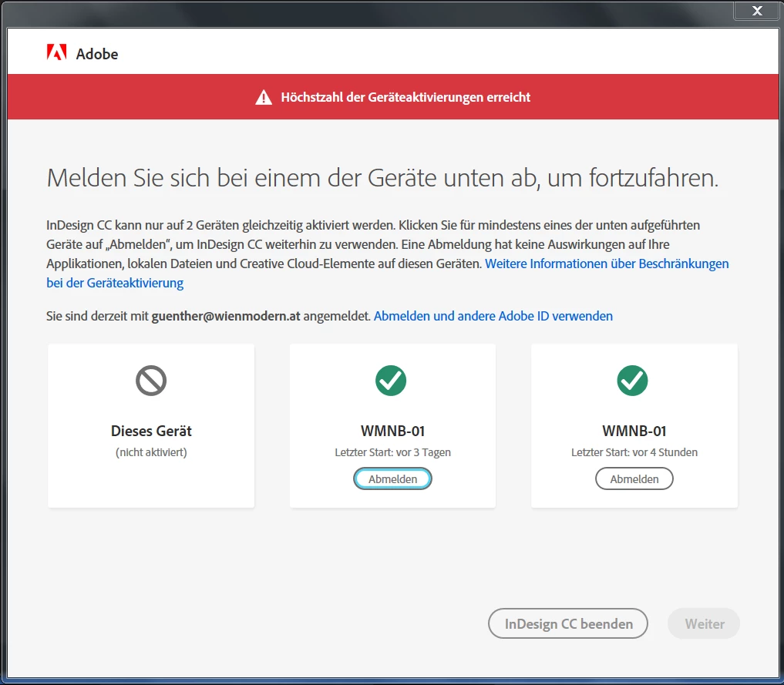Quit via 'InDesign CC beenden' button

(568, 623)
